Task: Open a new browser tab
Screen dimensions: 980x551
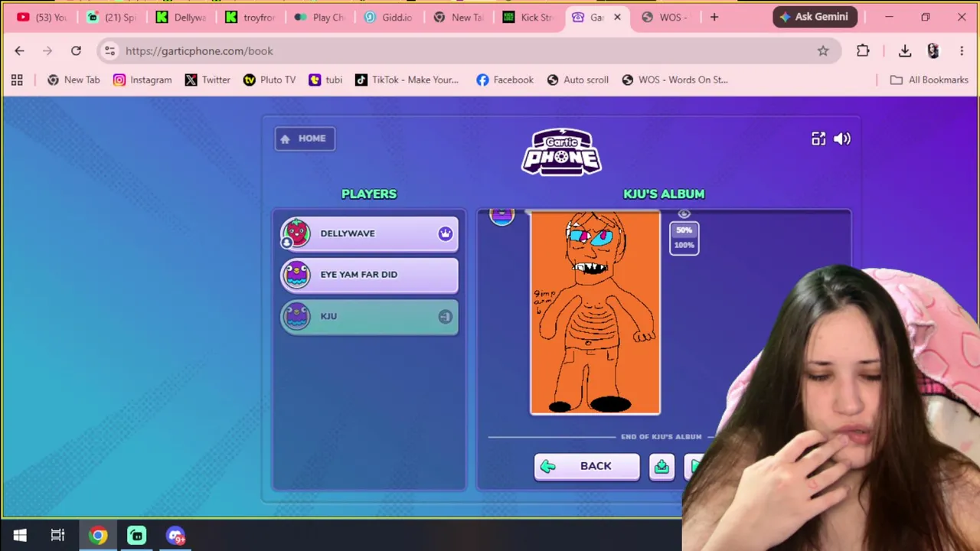Action: 714,18
